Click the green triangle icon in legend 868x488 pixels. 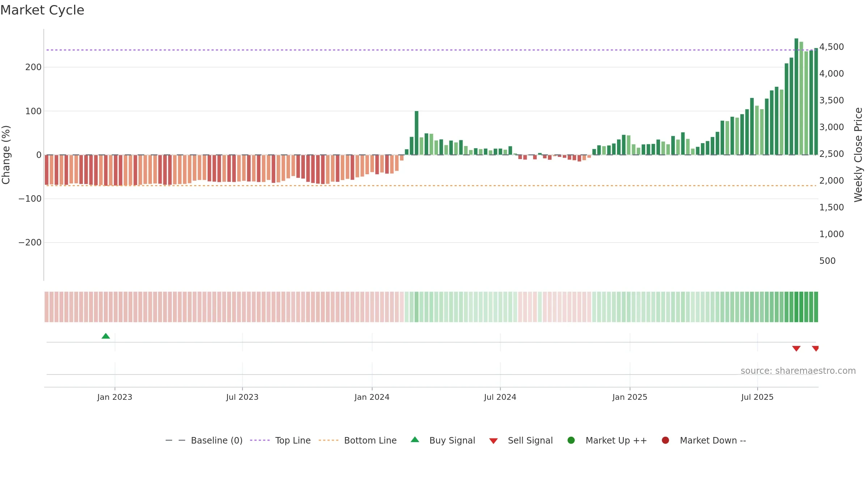(415, 440)
